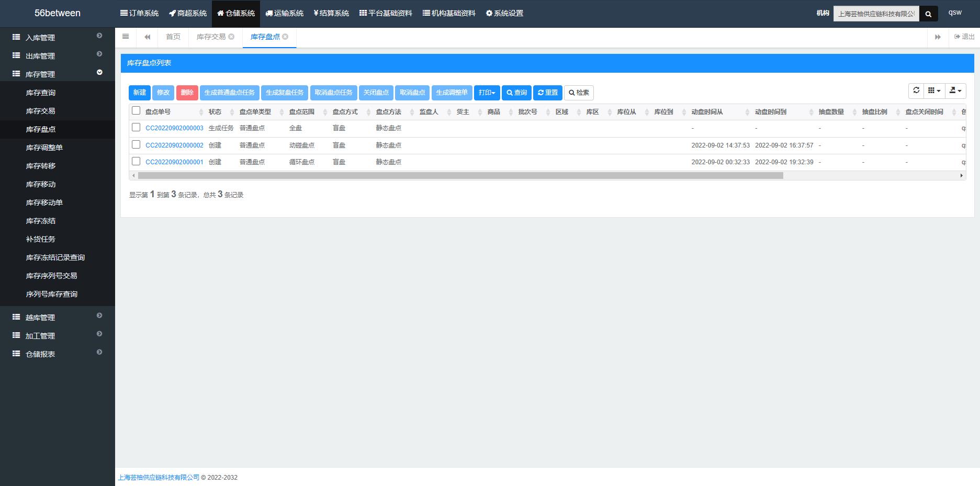
Task: Open 机构基础资料 in top navigation
Action: 449,13
